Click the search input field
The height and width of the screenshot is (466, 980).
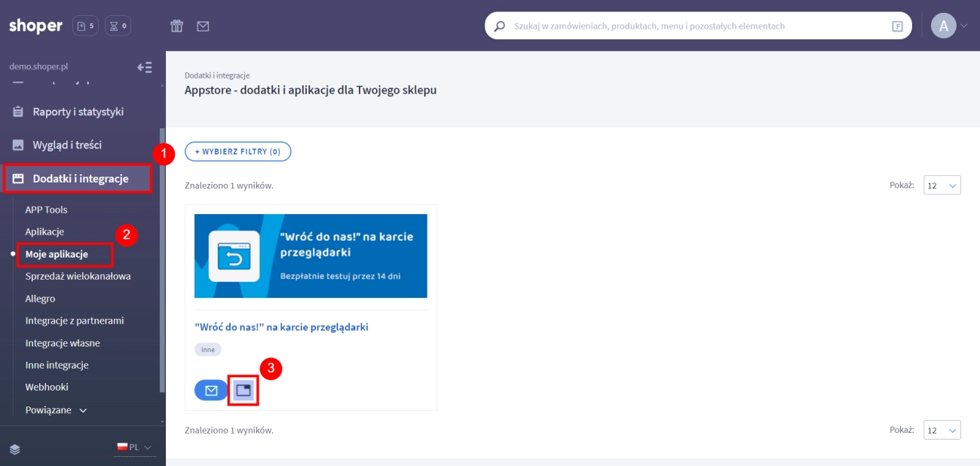694,26
